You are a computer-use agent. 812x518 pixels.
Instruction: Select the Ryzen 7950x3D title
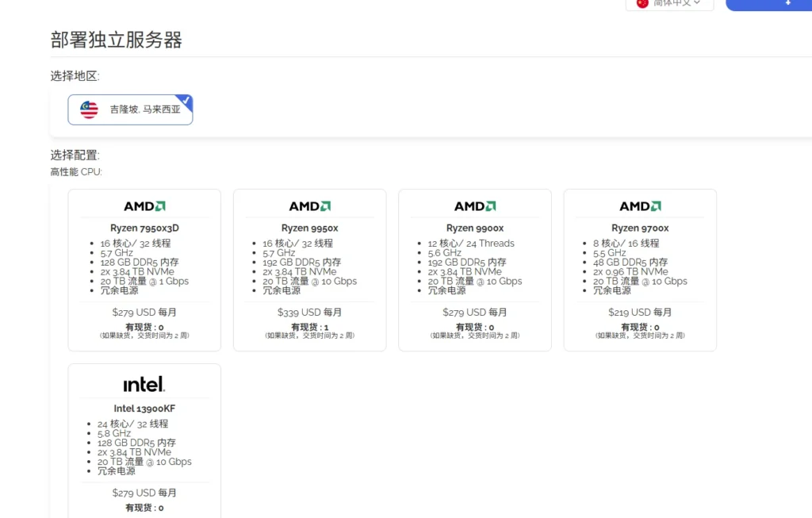(x=144, y=228)
